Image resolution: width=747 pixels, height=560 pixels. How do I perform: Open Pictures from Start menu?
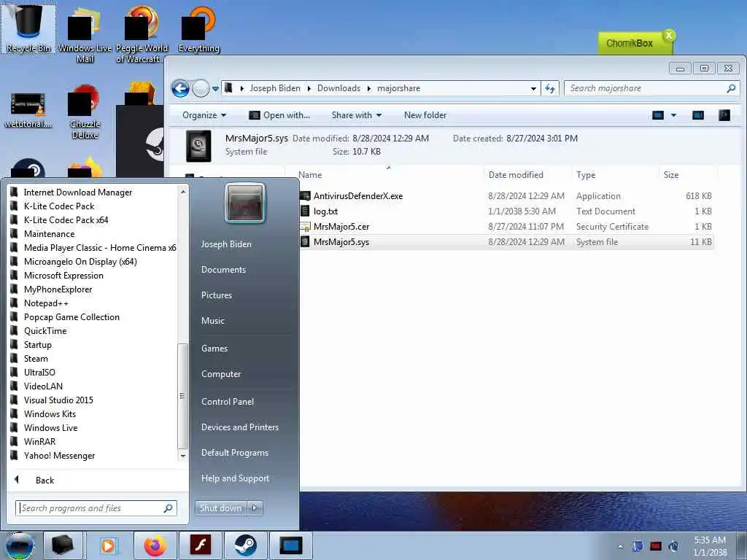(x=217, y=295)
